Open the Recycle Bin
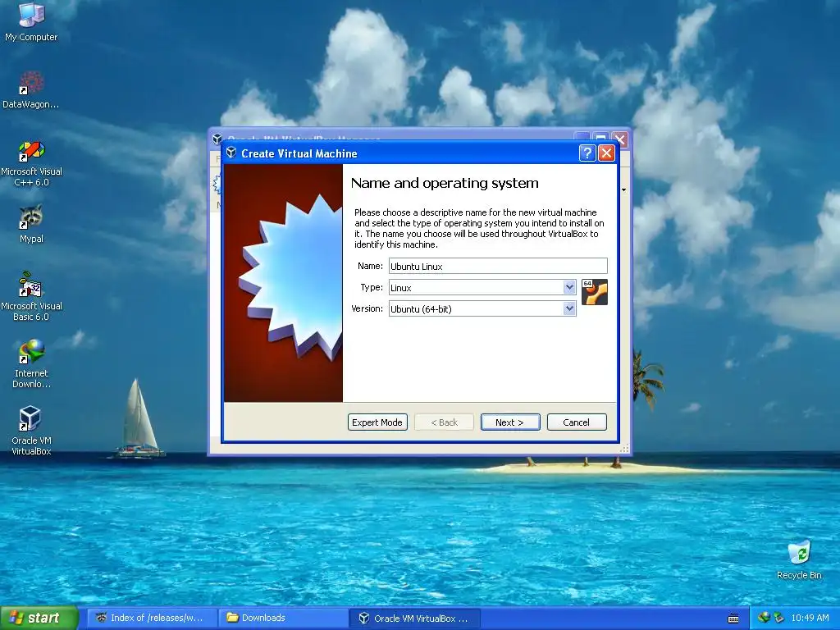 coord(799,559)
